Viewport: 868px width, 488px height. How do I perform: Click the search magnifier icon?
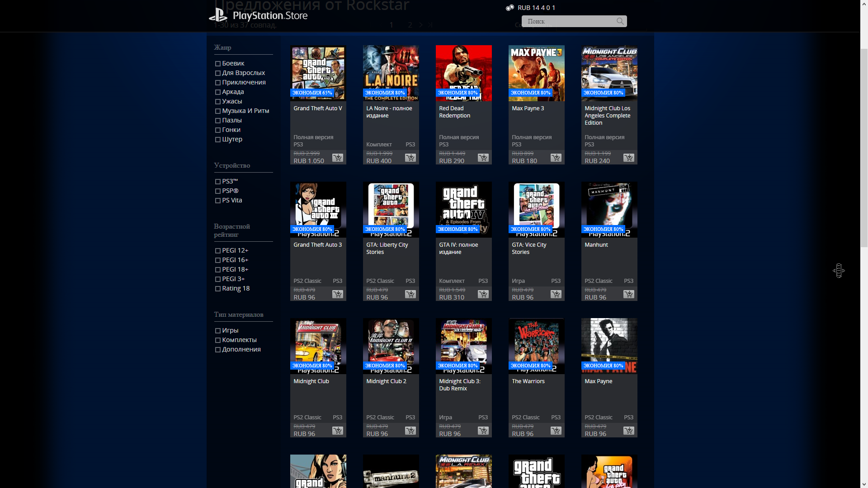coord(620,21)
